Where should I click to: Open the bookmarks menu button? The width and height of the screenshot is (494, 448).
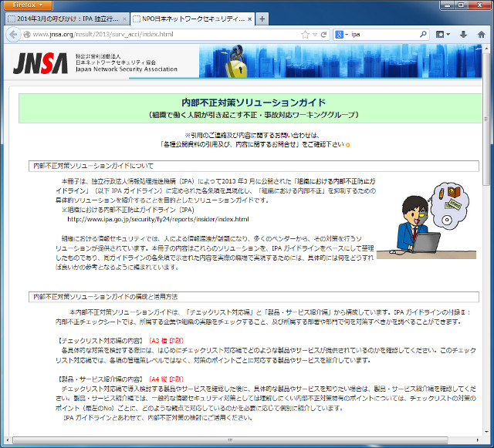pos(442,35)
